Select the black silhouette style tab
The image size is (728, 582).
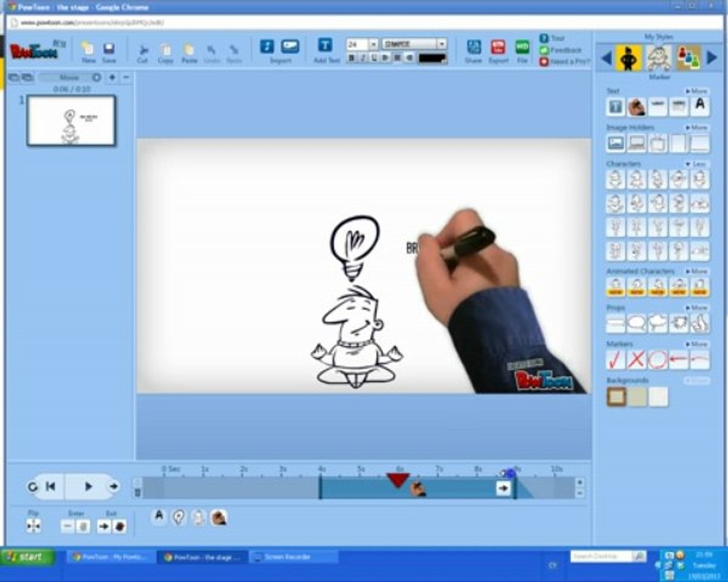pos(629,58)
